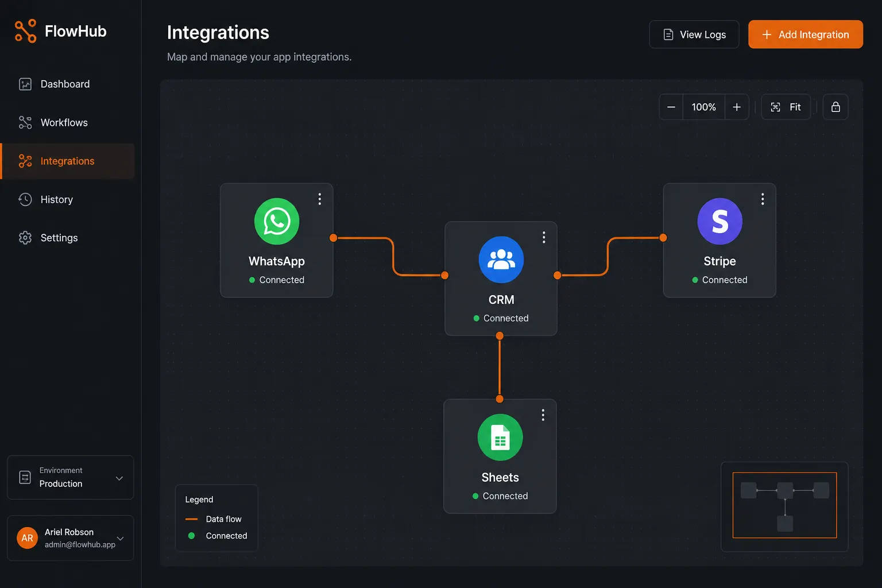Click the WhatsApp node title
This screenshot has height=588, width=882.
pyautogui.click(x=277, y=261)
